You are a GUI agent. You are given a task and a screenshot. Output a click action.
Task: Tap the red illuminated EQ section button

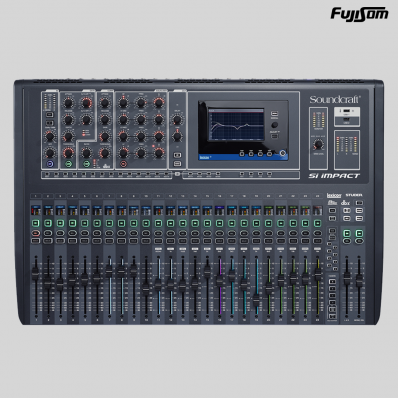(123, 163)
